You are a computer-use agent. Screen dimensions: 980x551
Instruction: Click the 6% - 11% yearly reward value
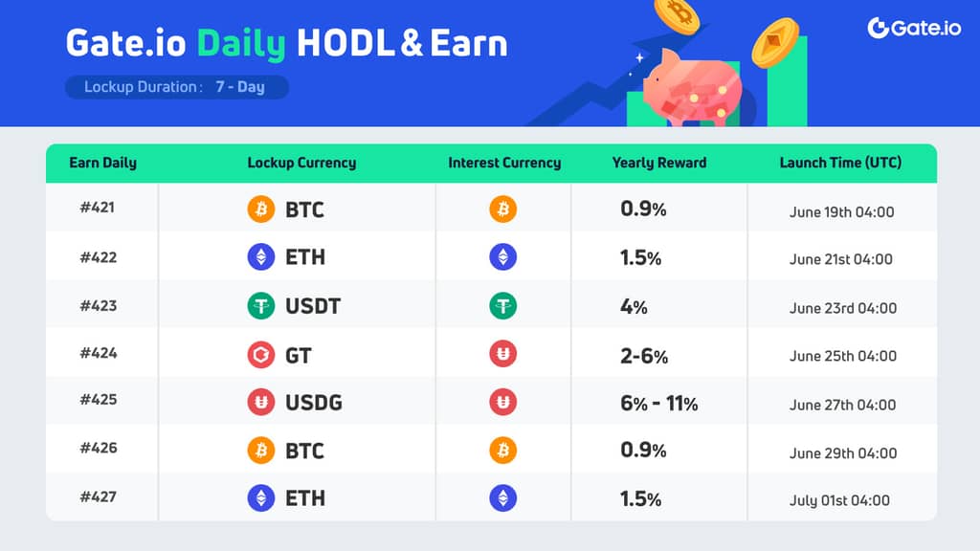coord(658,404)
